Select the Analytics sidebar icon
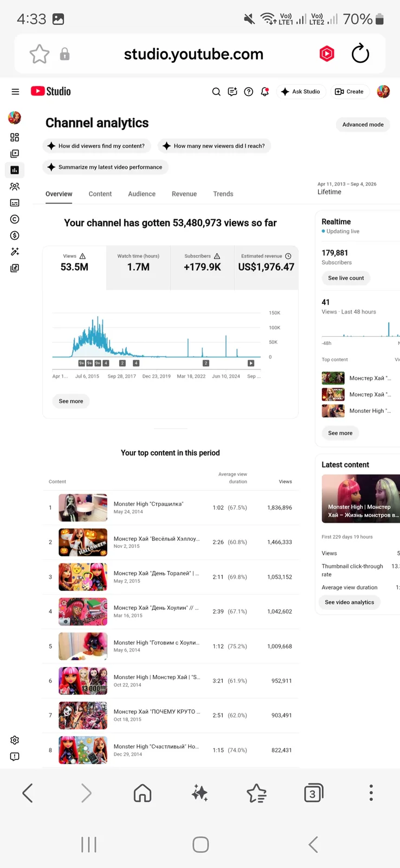Image resolution: width=400 pixels, height=868 pixels. pos(15,170)
